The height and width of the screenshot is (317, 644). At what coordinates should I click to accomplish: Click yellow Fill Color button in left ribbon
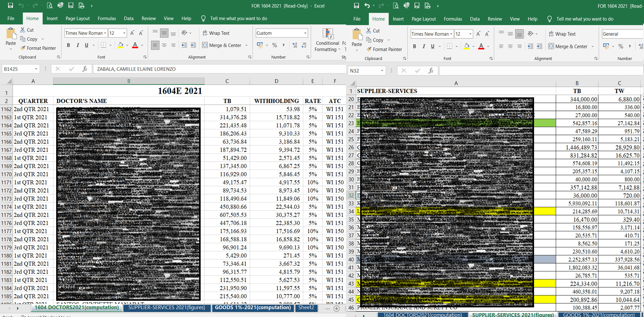click(120, 45)
